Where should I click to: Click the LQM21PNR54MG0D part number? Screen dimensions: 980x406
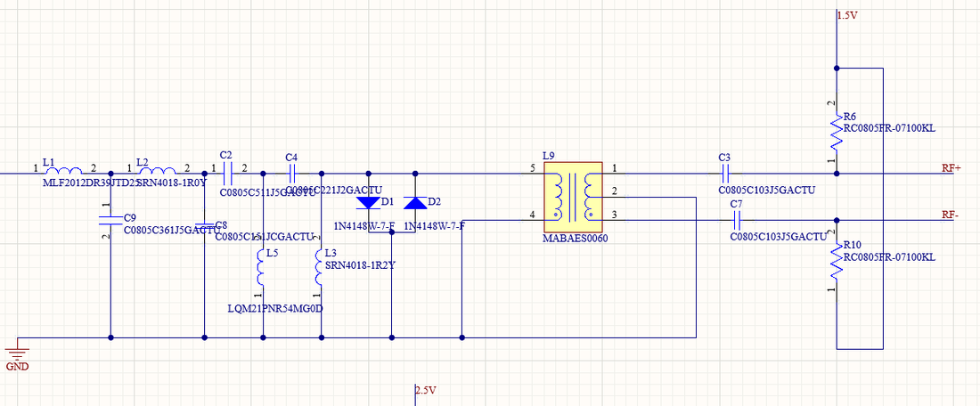point(275,309)
